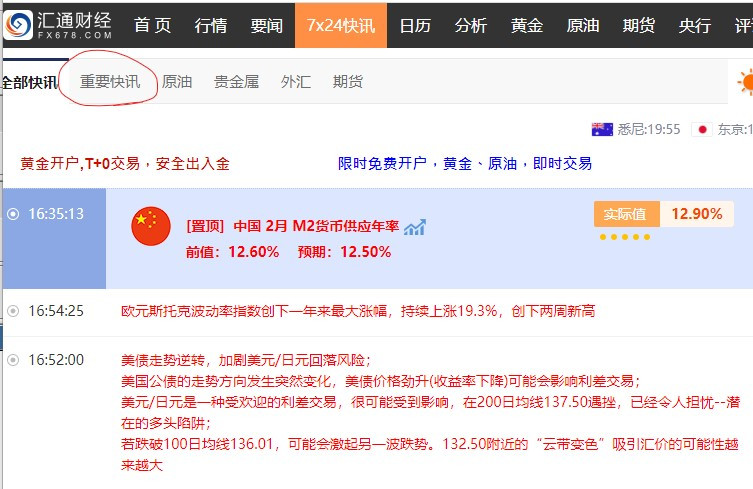Click the Australian flag beside 悉尼 time
This screenshot has height=489, width=753.
[602, 129]
